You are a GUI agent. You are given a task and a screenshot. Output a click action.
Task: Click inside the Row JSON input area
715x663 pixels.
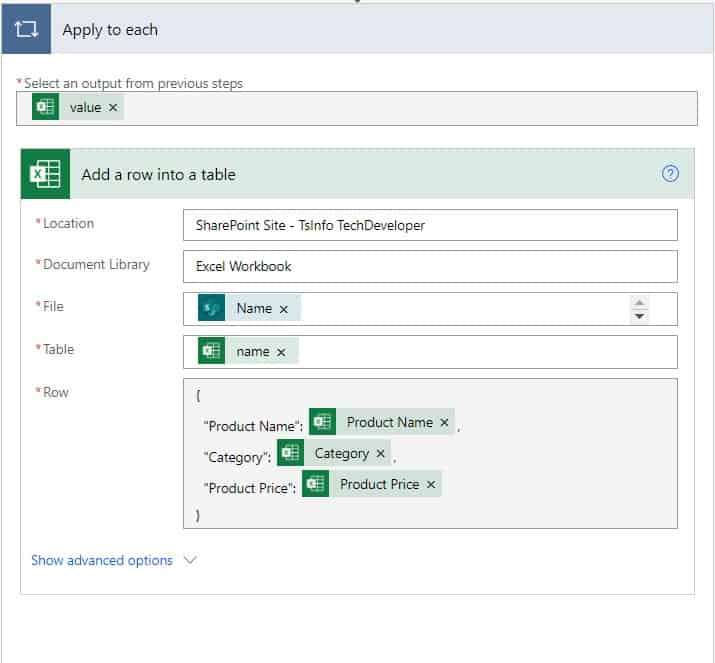[430, 453]
